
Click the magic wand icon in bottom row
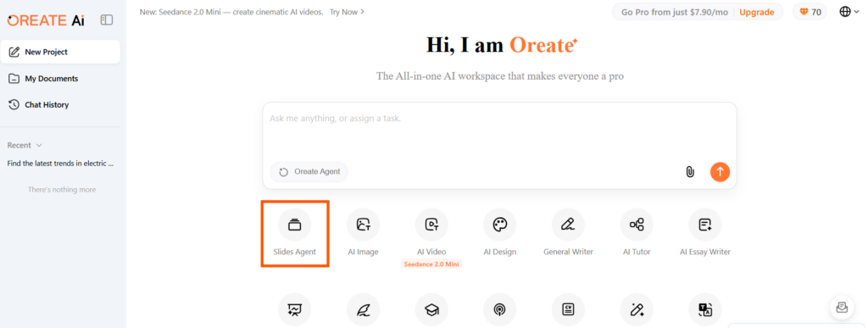[637, 309]
